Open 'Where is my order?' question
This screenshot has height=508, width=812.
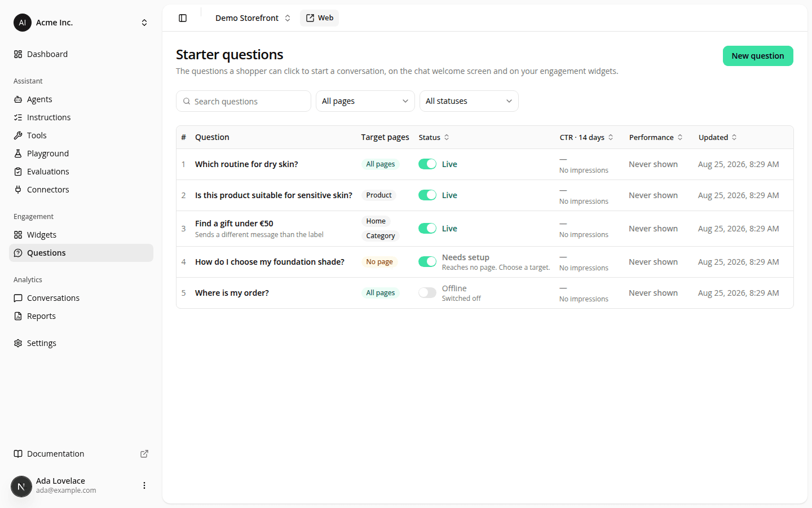[232, 293]
